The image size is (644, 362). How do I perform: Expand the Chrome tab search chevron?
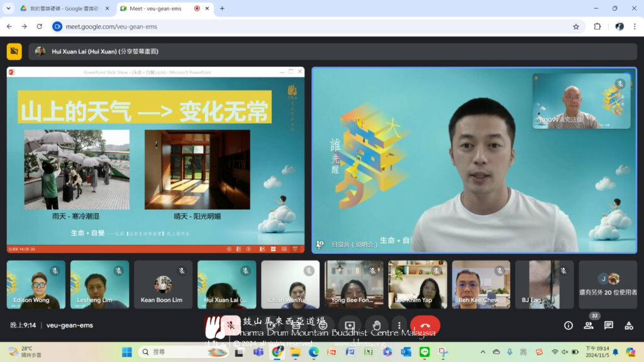coord(9,8)
